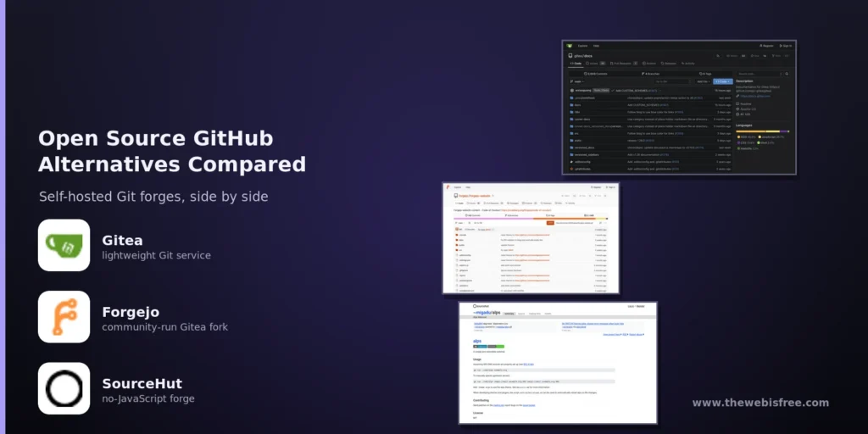
Task: Click the bold 'Gitea' title text
Action: click(x=122, y=240)
